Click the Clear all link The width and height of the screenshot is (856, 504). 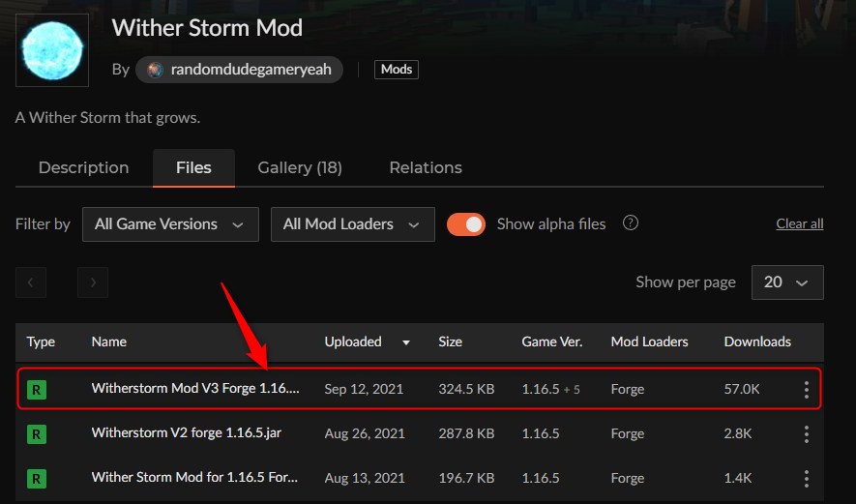[x=800, y=223]
